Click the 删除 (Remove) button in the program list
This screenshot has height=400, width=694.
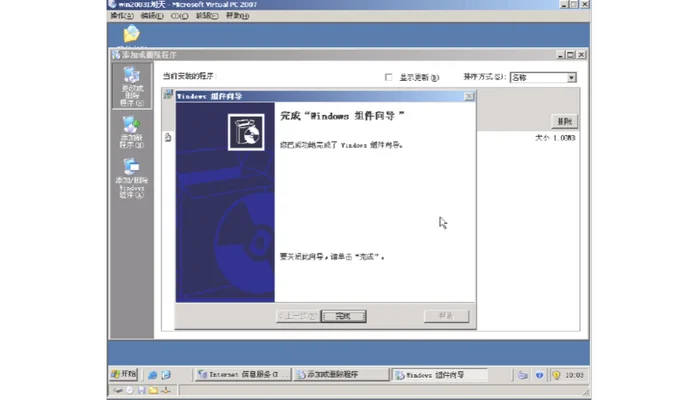coord(564,121)
